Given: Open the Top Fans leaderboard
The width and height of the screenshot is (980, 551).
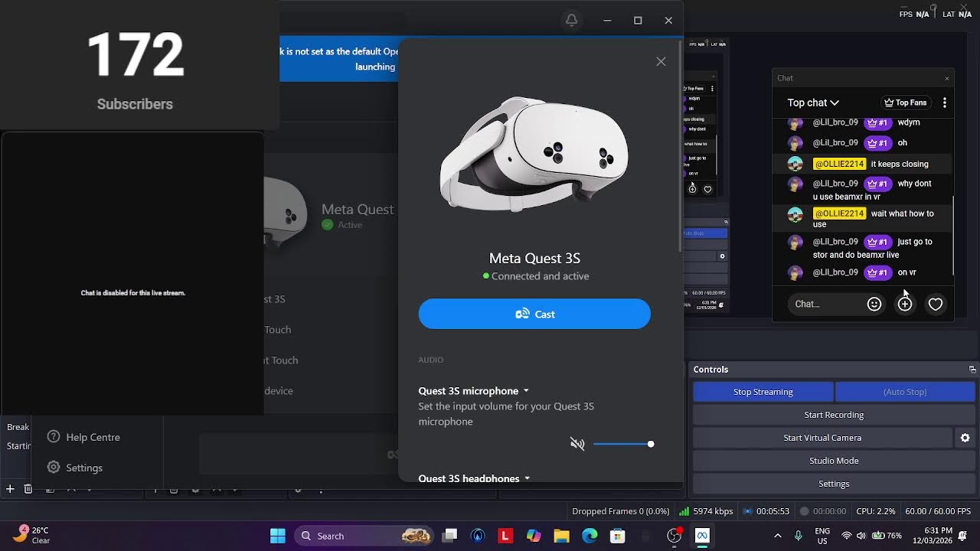Looking at the screenshot, I should (x=905, y=103).
